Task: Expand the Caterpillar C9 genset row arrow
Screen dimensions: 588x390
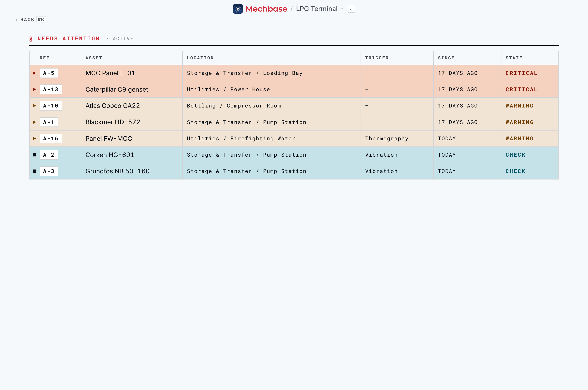Action: (35, 89)
